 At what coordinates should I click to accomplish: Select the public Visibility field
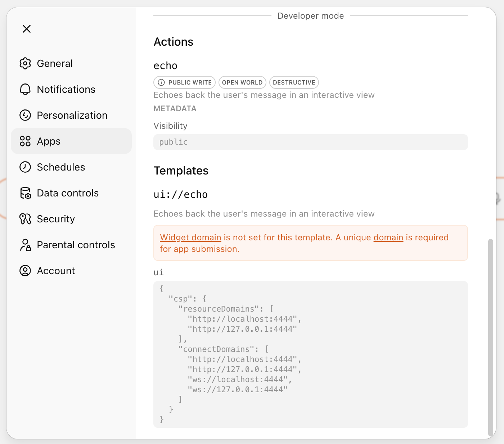coord(311,142)
